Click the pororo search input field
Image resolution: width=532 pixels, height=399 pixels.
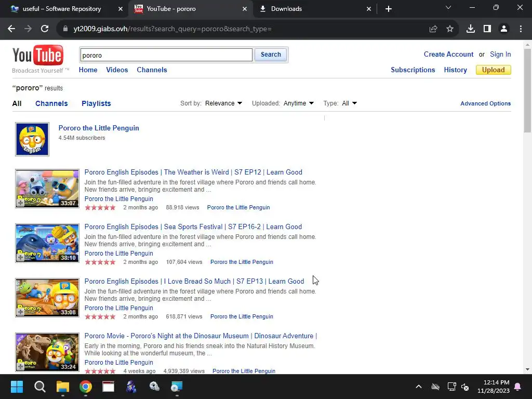tap(166, 55)
